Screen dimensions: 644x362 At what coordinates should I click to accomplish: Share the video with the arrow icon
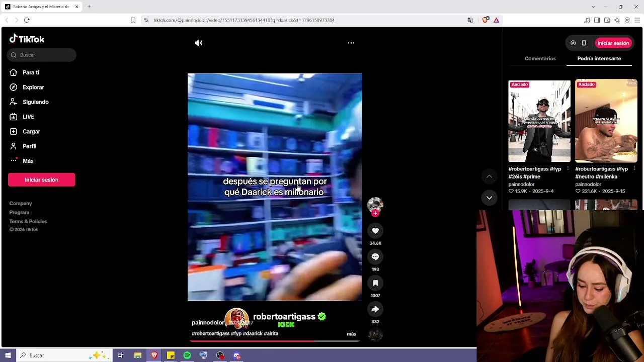click(375, 309)
